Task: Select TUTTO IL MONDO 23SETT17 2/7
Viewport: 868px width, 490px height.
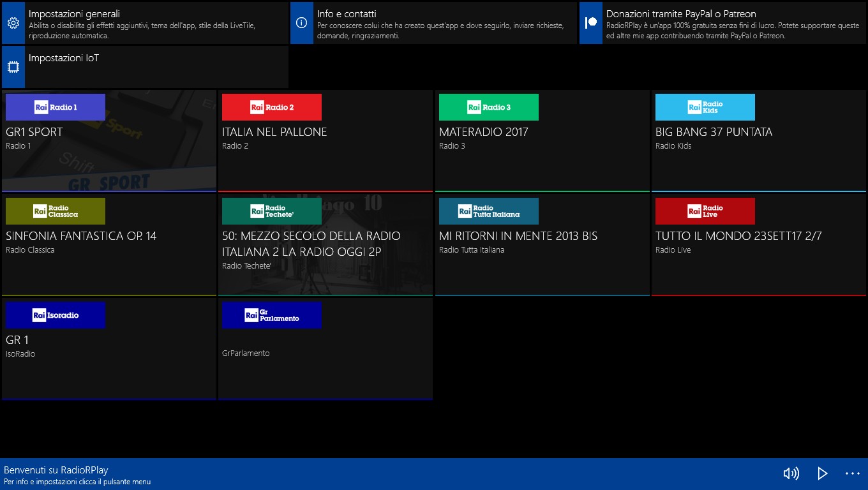Action: tap(738, 236)
